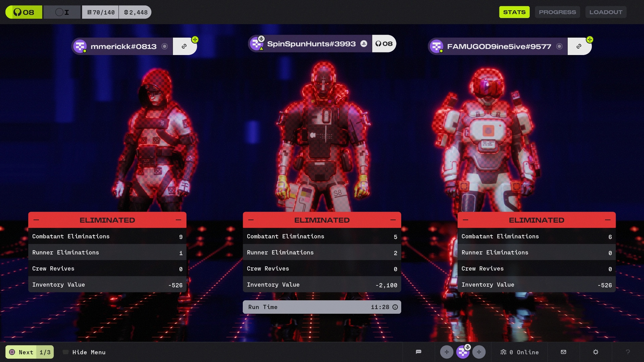The width and height of the screenshot is (644, 362).
Task: Collapse mmerickk's ELIMINATED stats panel
Action: 178,220
